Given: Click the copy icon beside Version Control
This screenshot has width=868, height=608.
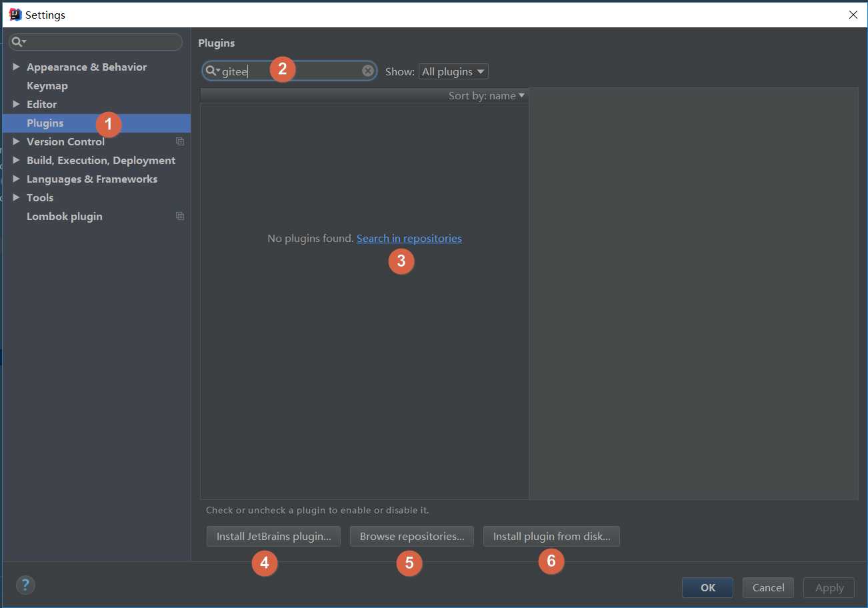Looking at the screenshot, I should 179,141.
